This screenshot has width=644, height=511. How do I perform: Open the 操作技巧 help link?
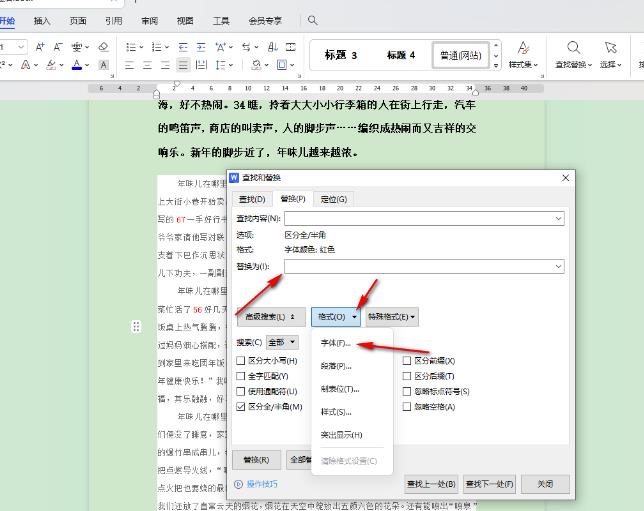pyautogui.click(x=262, y=484)
